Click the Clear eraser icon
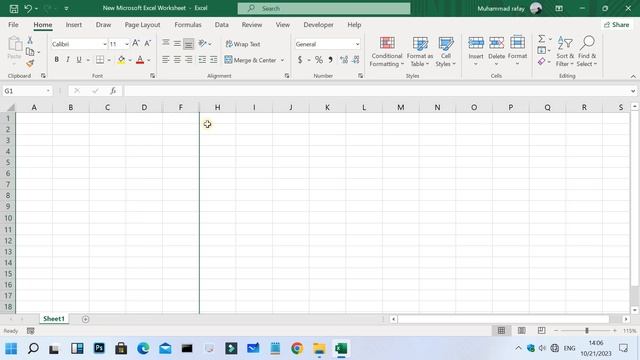This screenshot has width=640, height=360. pos(542,62)
